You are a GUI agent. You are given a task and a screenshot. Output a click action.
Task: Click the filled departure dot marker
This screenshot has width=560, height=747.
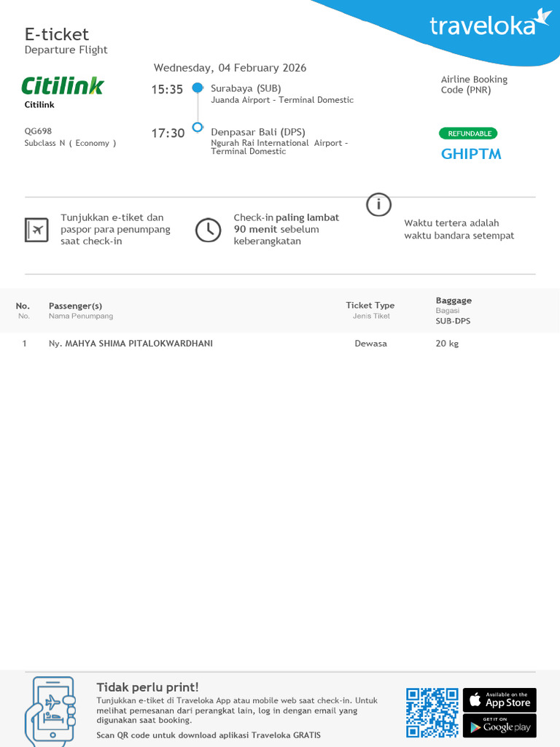(198, 88)
